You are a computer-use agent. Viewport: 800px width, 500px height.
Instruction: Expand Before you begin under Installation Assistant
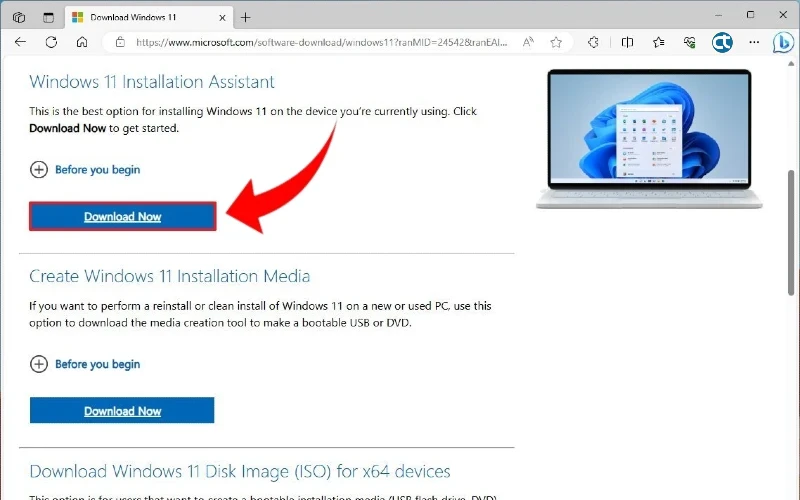[85, 169]
